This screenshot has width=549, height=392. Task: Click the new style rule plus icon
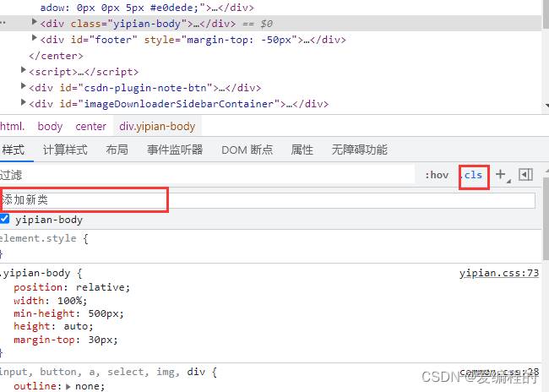501,174
